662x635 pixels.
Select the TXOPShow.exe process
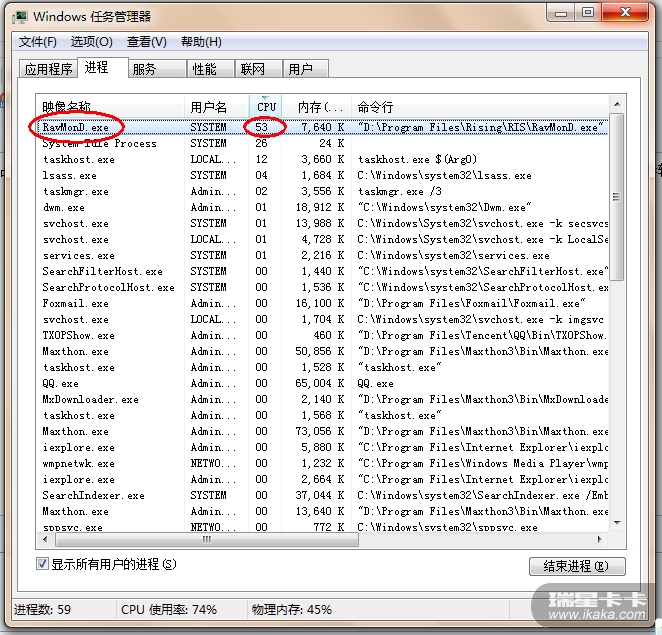(x=323, y=335)
